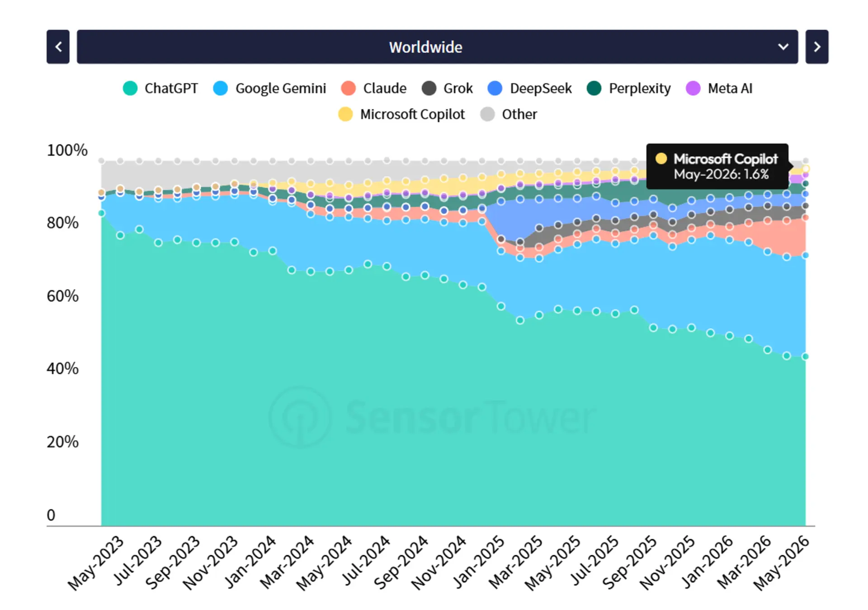Image resolution: width=868 pixels, height=610 pixels.
Task: Open the Worldwide region dropdown
Action: coord(437,47)
